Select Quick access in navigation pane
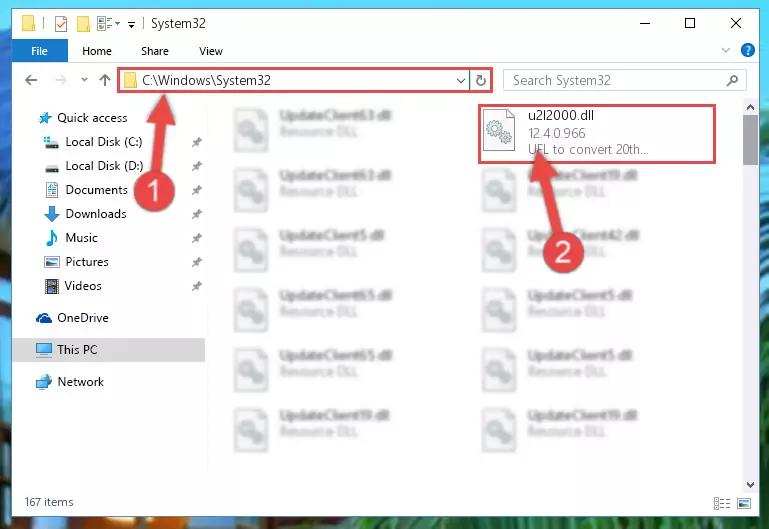Viewport: 769px width, 529px height. (x=92, y=118)
